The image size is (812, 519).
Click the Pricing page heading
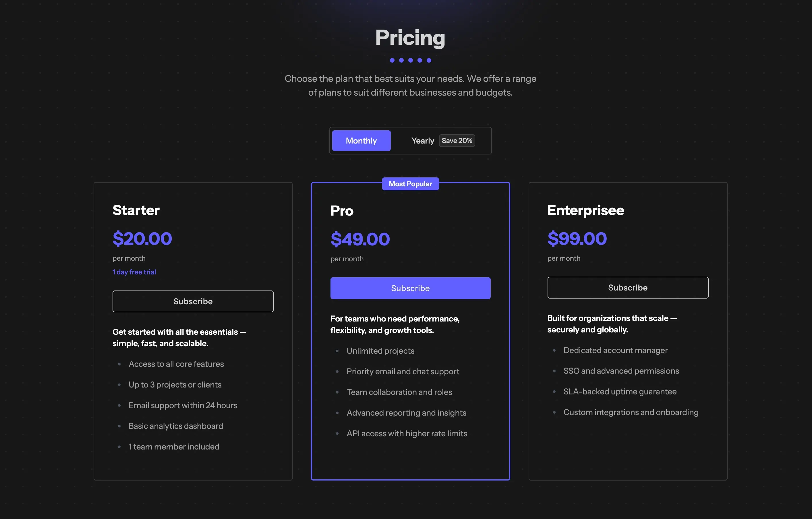pyautogui.click(x=410, y=37)
